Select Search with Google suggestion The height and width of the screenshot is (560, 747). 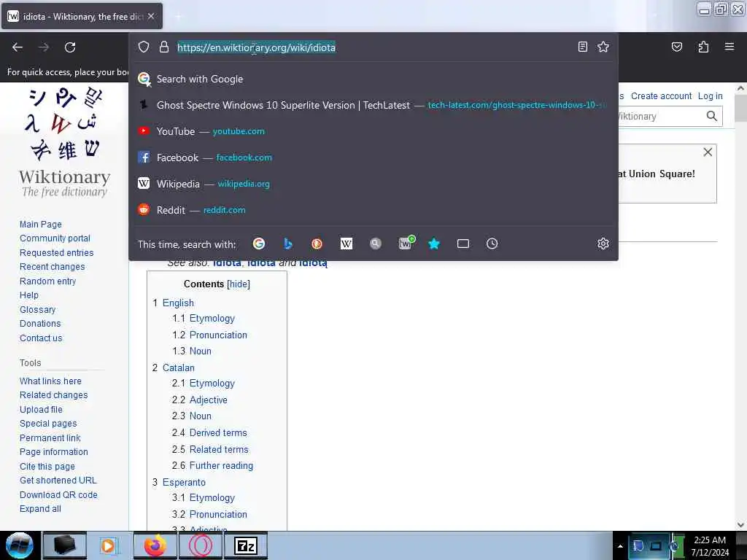tap(373, 79)
